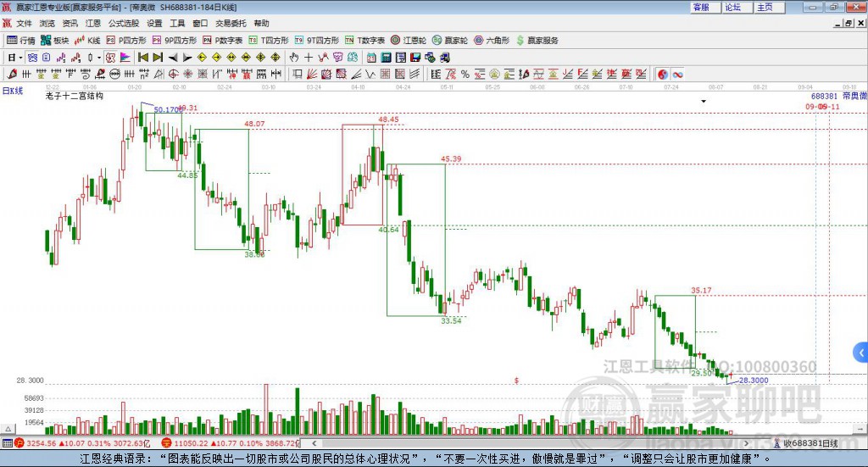The image size is (868, 467).
Task: Open the T数字表 time table
Action: point(364,41)
